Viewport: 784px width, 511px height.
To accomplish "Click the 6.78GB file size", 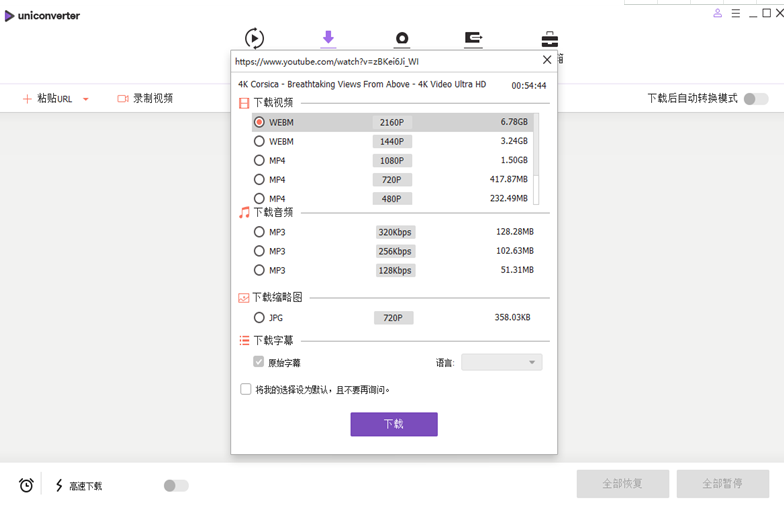I will (x=514, y=122).
